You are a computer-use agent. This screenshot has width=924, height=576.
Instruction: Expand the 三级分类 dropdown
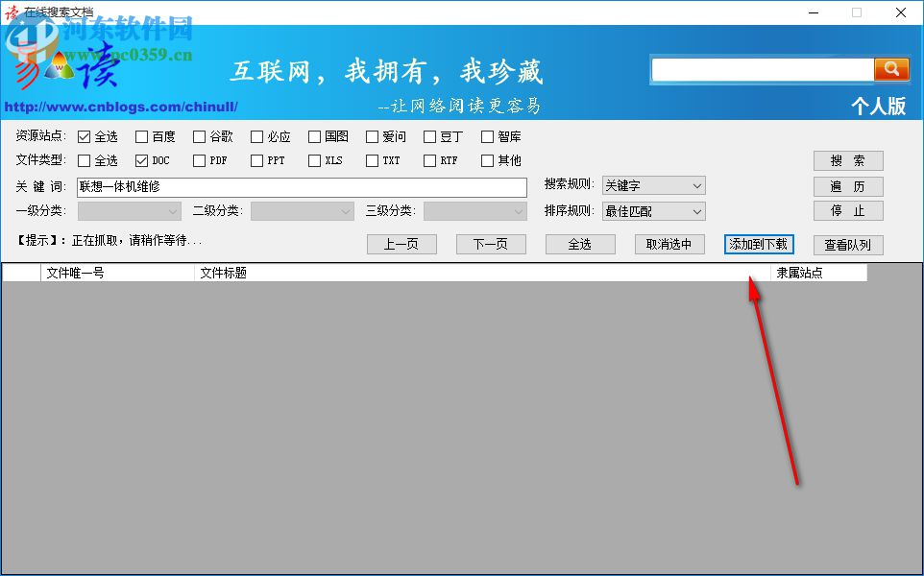474,210
